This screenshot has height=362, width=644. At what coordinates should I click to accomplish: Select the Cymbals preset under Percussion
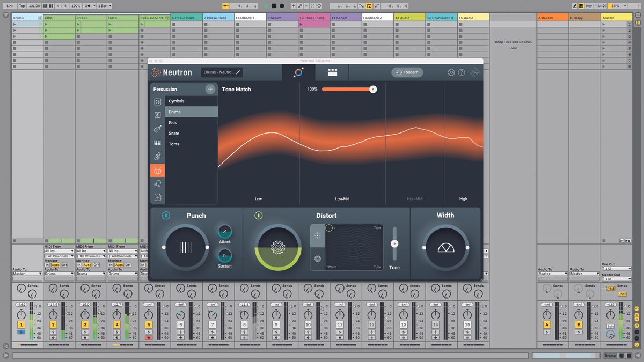pos(177,100)
